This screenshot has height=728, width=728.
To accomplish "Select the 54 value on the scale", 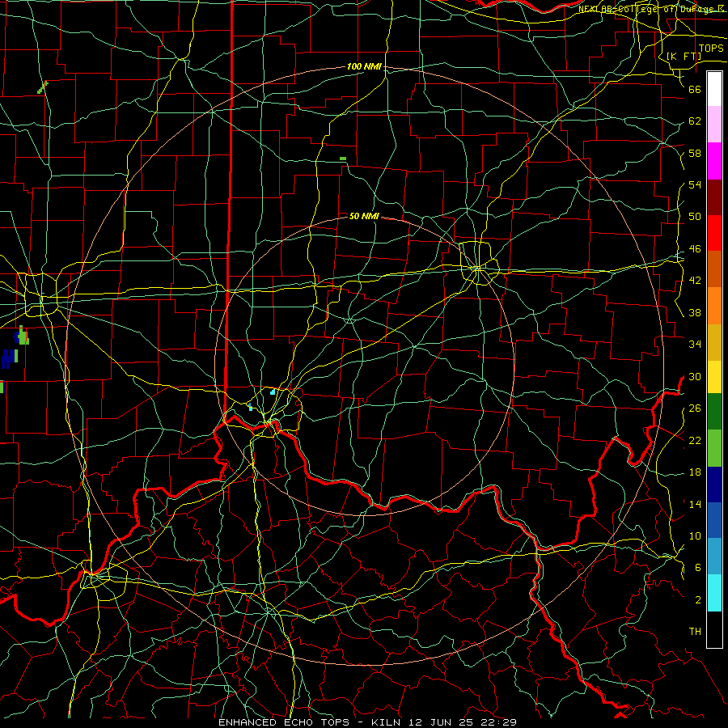I will [x=695, y=184].
